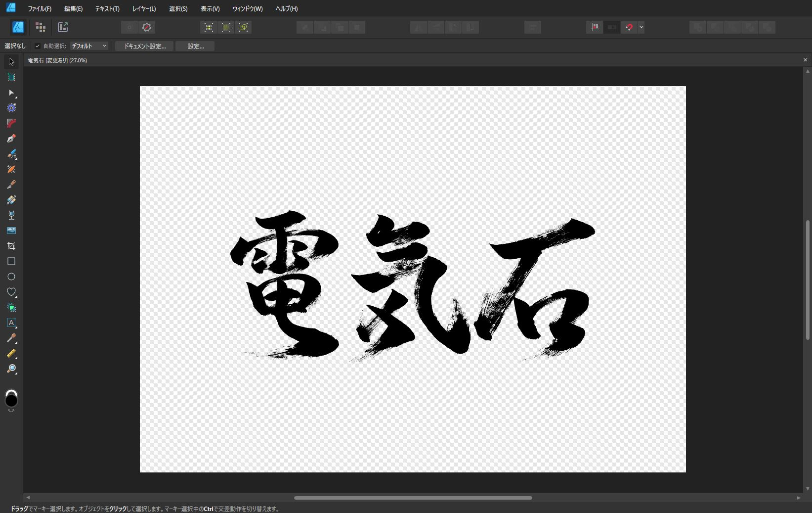The image size is (812, 513).
Task: Toggle the 自動選択 checkbox
Action: point(38,46)
